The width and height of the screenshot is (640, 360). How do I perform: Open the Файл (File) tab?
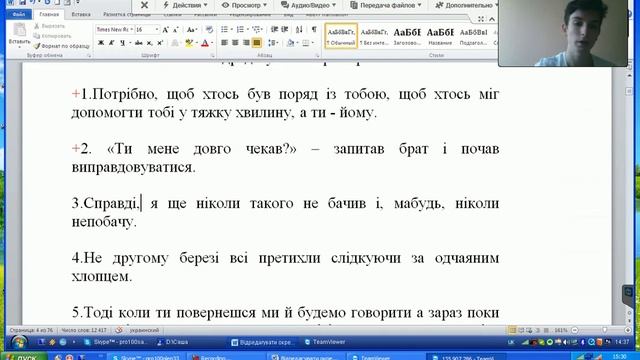click(x=19, y=14)
